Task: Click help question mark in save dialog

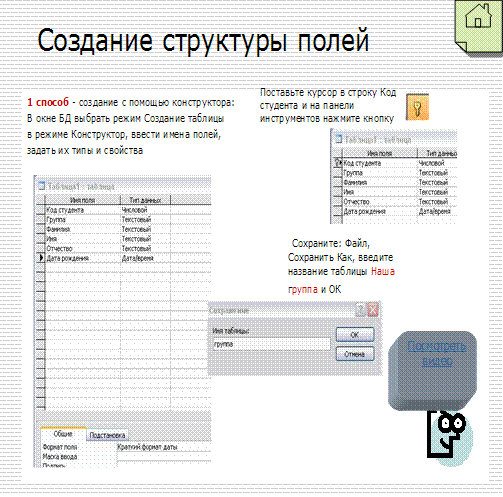Action: pyautogui.click(x=360, y=310)
